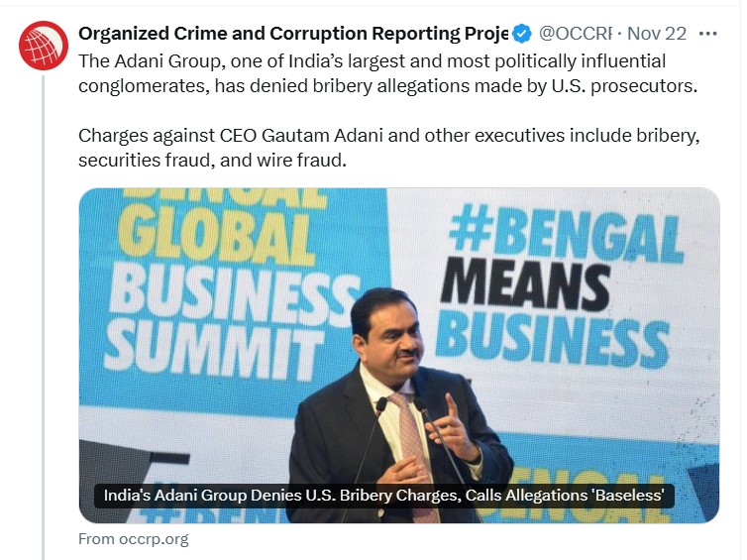Viewport: 747px width, 560px height.
Task: Open the three-dot More options menu
Action: (707, 33)
